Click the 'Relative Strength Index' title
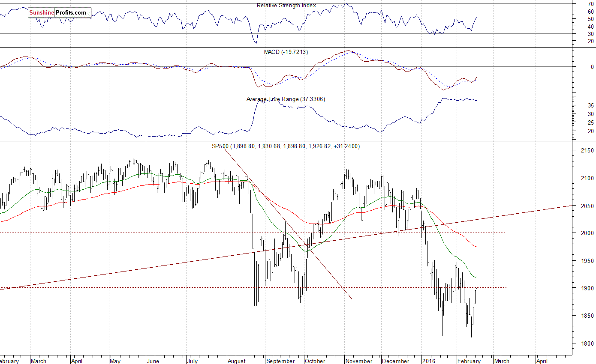This screenshot has width=596, height=364. click(286, 5)
